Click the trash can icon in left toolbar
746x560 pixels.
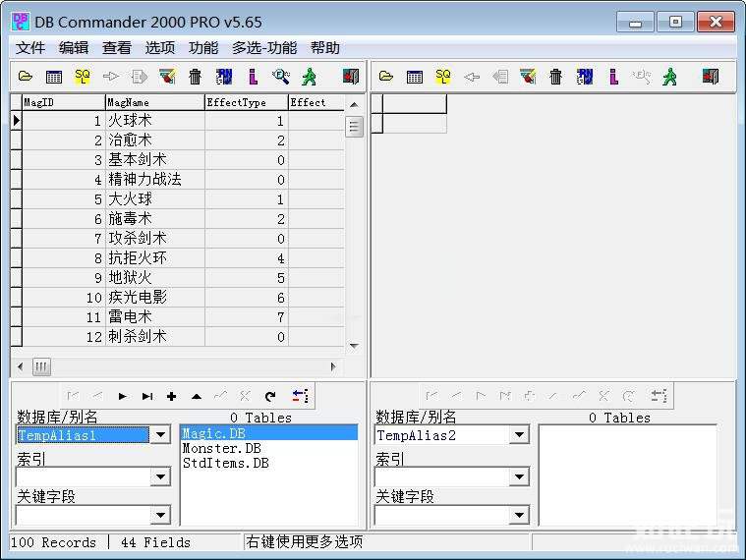(x=195, y=77)
